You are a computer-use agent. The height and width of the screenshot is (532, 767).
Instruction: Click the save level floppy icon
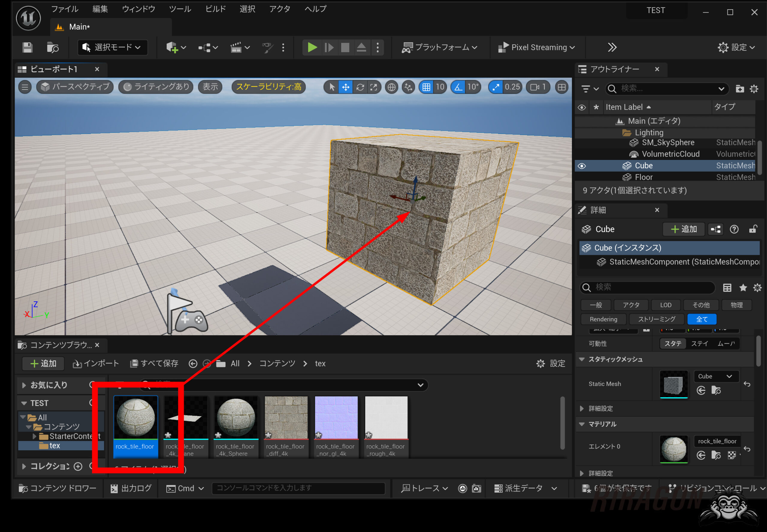pyautogui.click(x=27, y=47)
